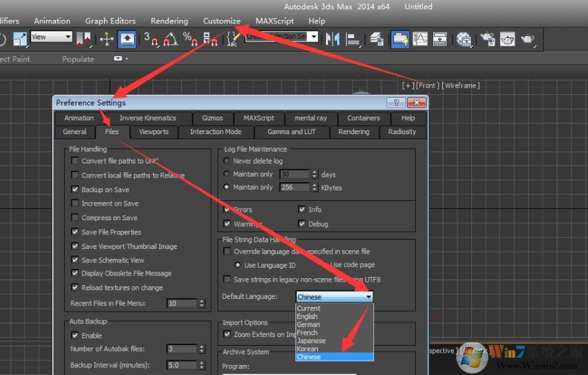Click the Align tool icon
Viewport: 588px width, 375px height.
(x=353, y=39)
